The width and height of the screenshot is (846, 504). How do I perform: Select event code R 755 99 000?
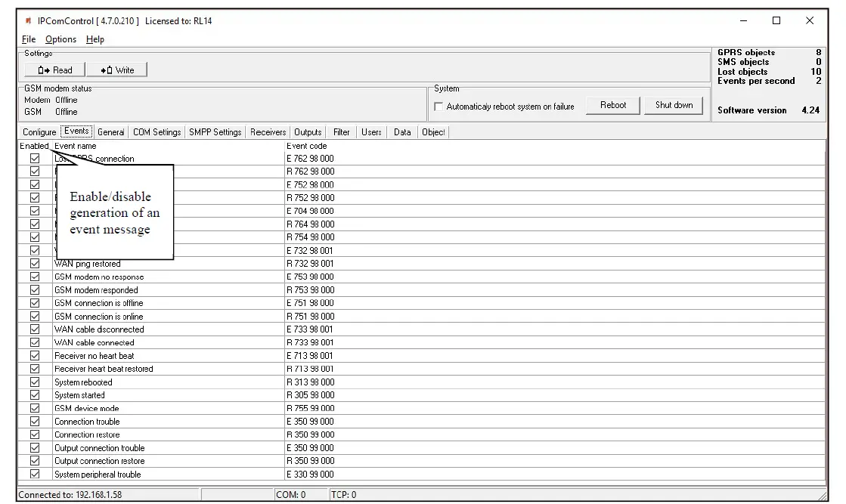(x=310, y=408)
